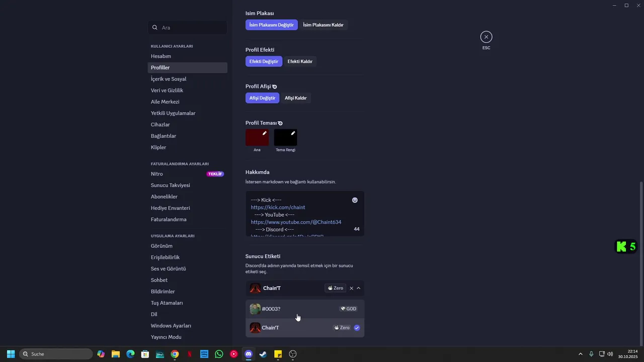
Task: Click İsim Plakasını Kaldır button
Action: point(323,25)
